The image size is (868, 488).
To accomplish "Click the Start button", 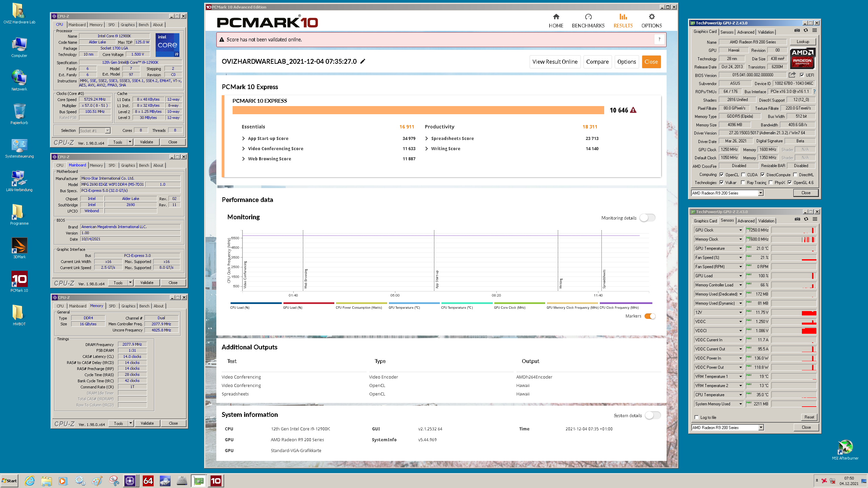I will tap(9, 481).
